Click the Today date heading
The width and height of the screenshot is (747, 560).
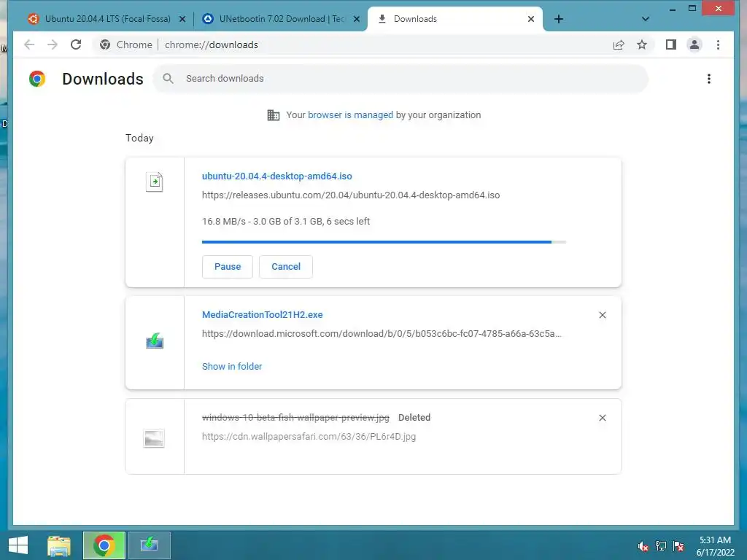pos(139,138)
